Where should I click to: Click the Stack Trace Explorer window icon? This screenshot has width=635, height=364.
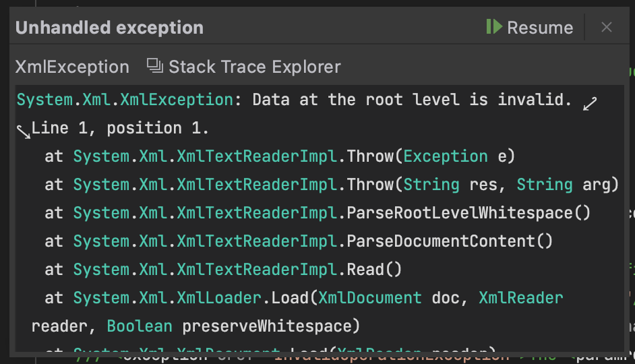(x=154, y=66)
